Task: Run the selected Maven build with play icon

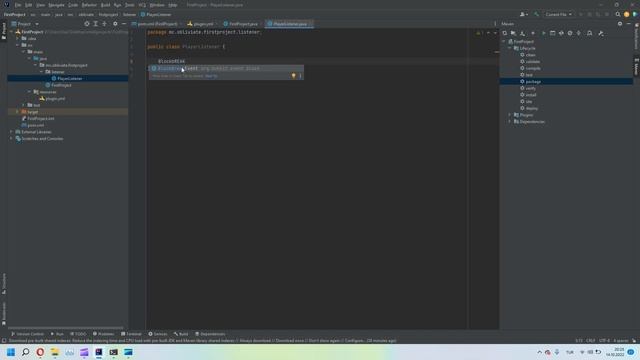Action: point(543,33)
